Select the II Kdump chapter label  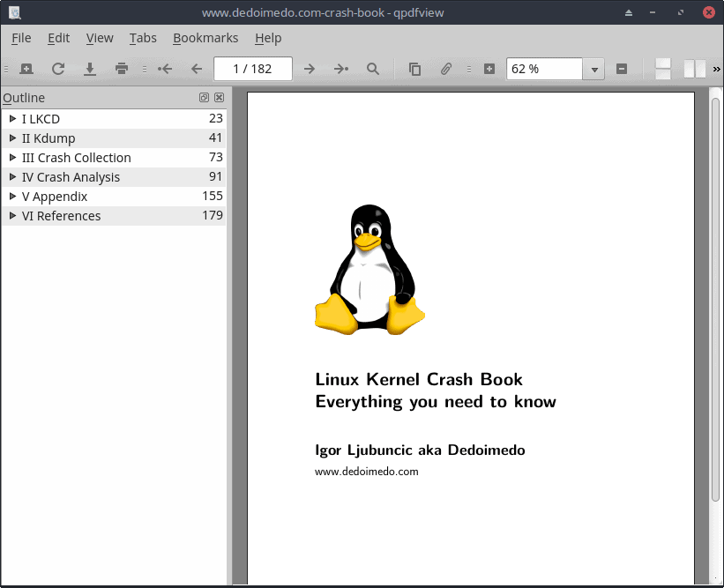click(49, 138)
